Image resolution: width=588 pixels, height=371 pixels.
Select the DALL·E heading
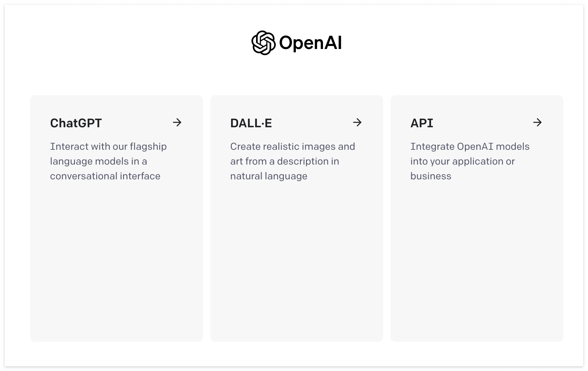[251, 123]
